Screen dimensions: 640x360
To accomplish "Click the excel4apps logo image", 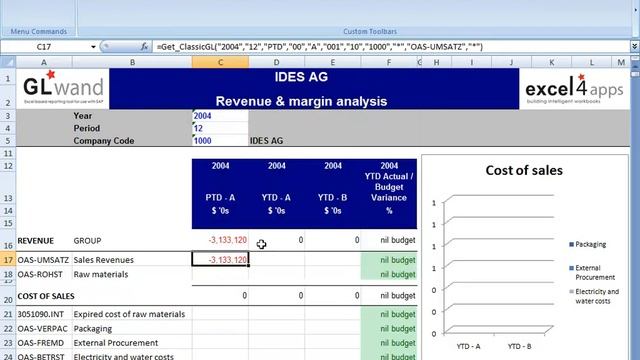I will (x=574, y=89).
